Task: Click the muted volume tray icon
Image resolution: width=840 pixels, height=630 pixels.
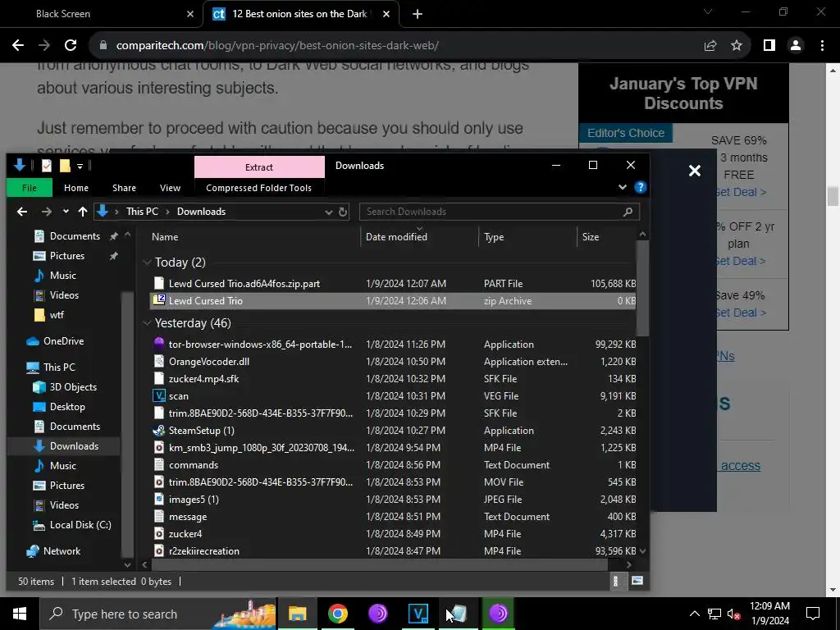Action: point(733,614)
